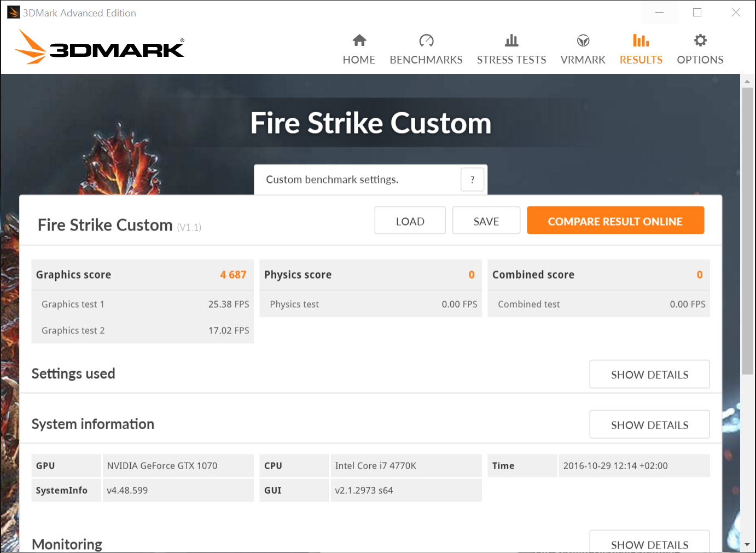Screen dimensions: 756x553
Task: Click COMPARE RESULT ONLINE button
Action: pos(615,220)
